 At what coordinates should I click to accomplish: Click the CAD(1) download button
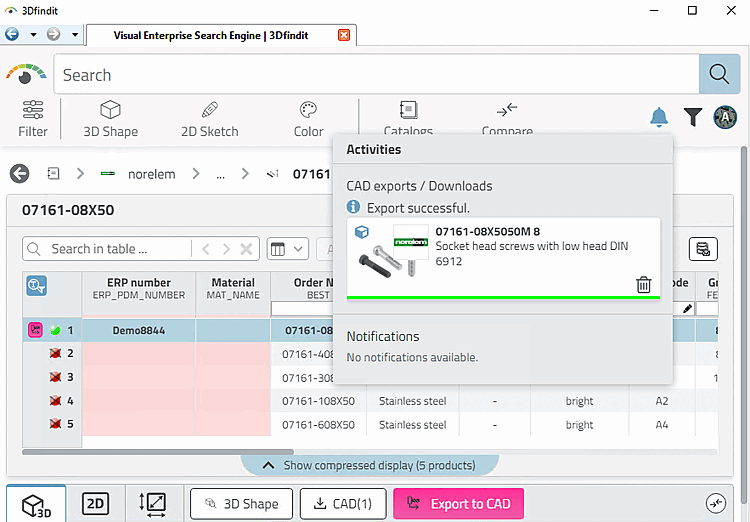[343, 503]
